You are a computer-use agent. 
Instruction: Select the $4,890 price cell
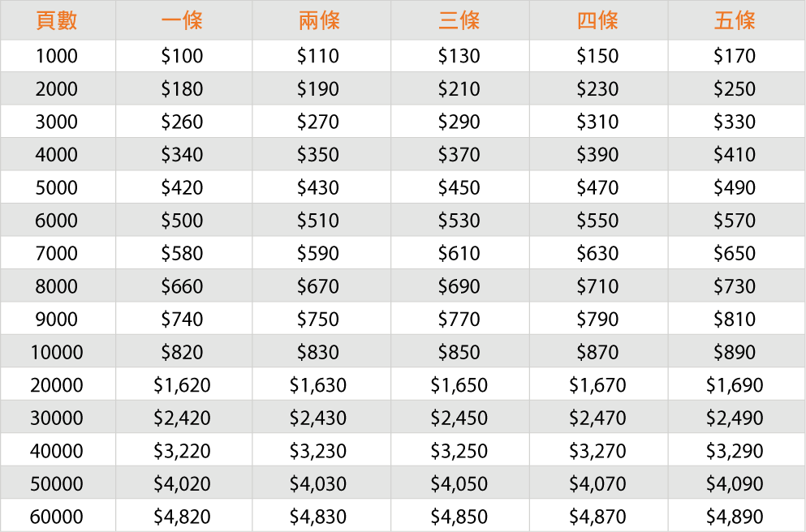click(735, 517)
